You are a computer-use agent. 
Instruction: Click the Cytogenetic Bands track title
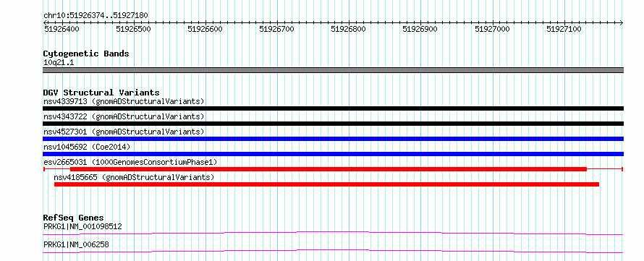pyautogui.click(x=86, y=54)
